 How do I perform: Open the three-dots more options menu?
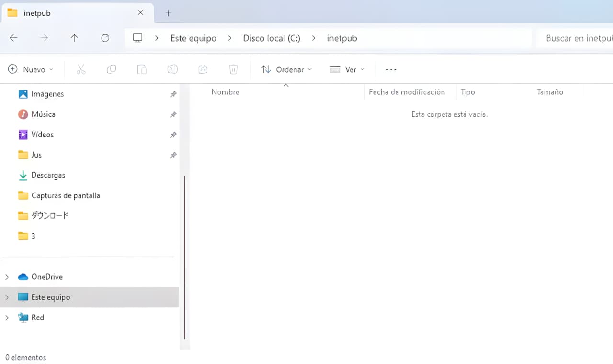tap(391, 70)
